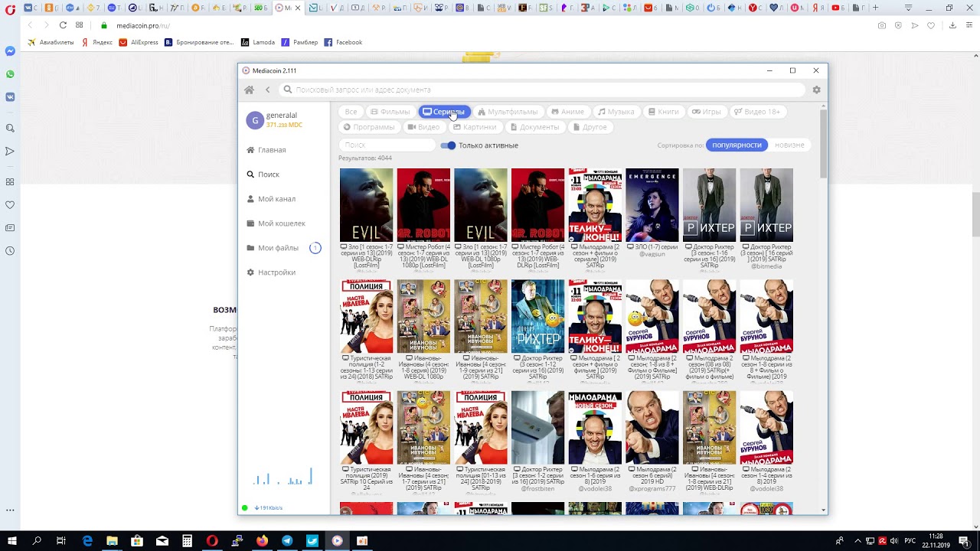Viewport: 980px width, 551px height.
Task: Open Мой кошелек in the sidebar
Action: (x=276, y=223)
